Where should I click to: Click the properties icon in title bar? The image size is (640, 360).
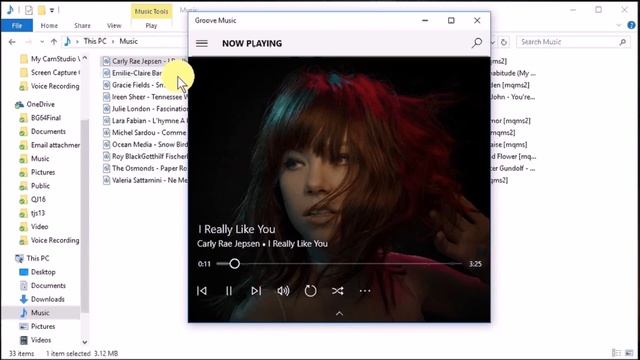[x=29, y=10]
